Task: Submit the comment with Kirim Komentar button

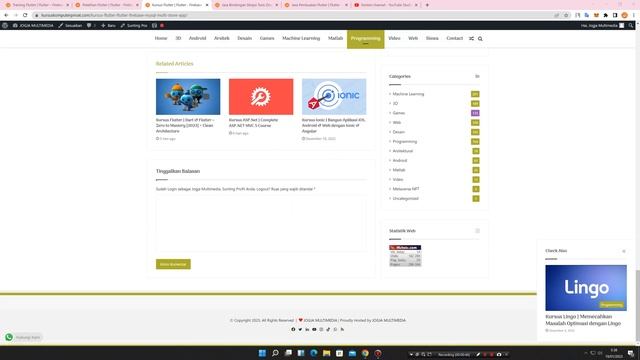Action: click(x=173, y=264)
